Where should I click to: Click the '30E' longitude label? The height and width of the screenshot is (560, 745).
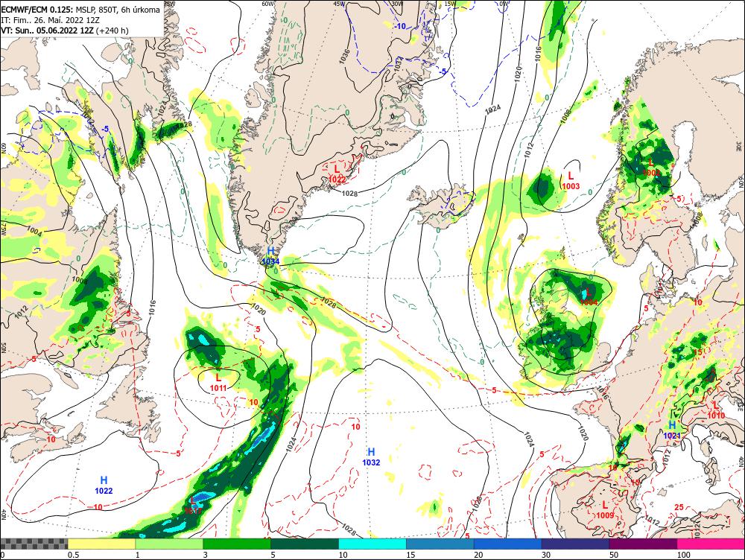point(739,145)
